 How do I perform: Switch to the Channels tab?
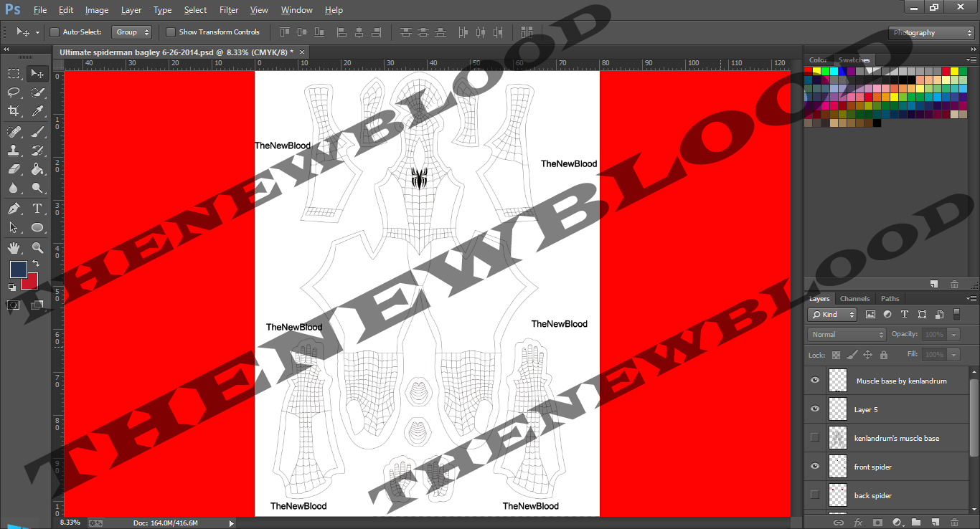(x=854, y=299)
